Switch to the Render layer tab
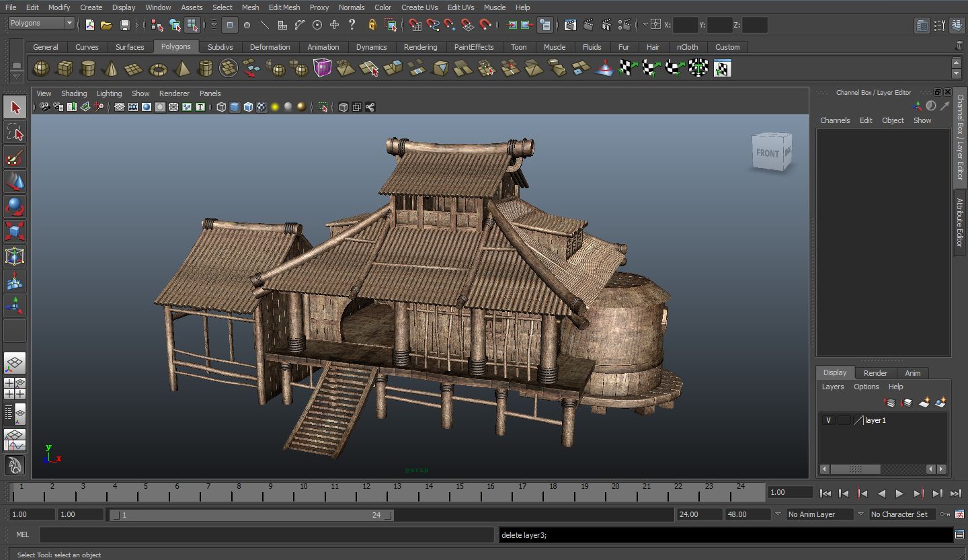 tap(875, 373)
